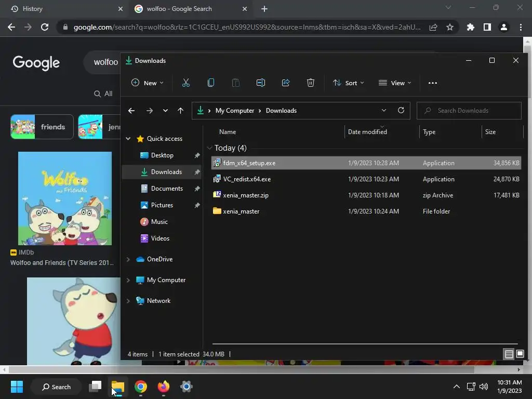The height and width of the screenshot is (399, 532).
Task: Switch to the large thumbnails view icon
Action: [x=520, y=354]
